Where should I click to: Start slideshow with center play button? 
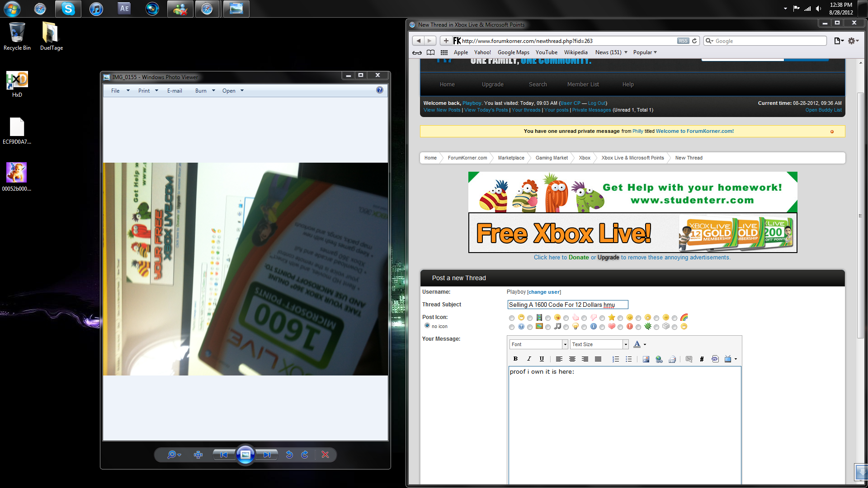click(x=245, y=455)
